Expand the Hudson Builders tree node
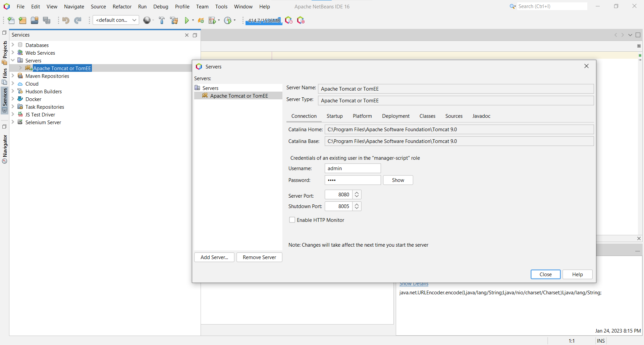The width and height of the screenshot is (644, 345). point(13,91)
